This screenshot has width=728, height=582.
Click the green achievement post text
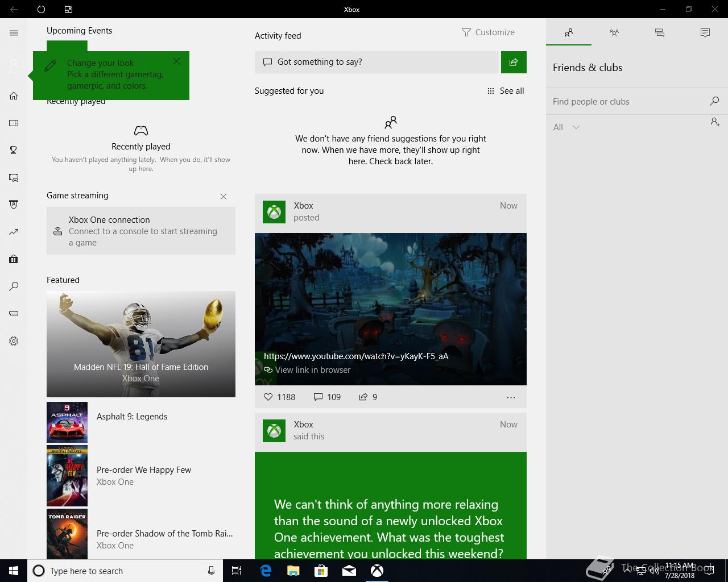[389, 529]
